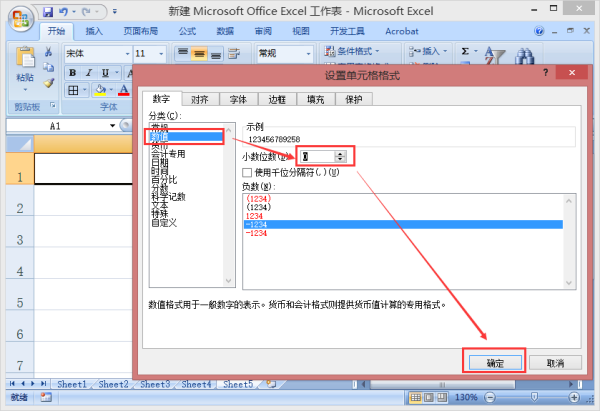Image resolution: width=600 pixels, height=411 pixels.
Task: Click the Undo arrow icon
Action: click(63, 12)
